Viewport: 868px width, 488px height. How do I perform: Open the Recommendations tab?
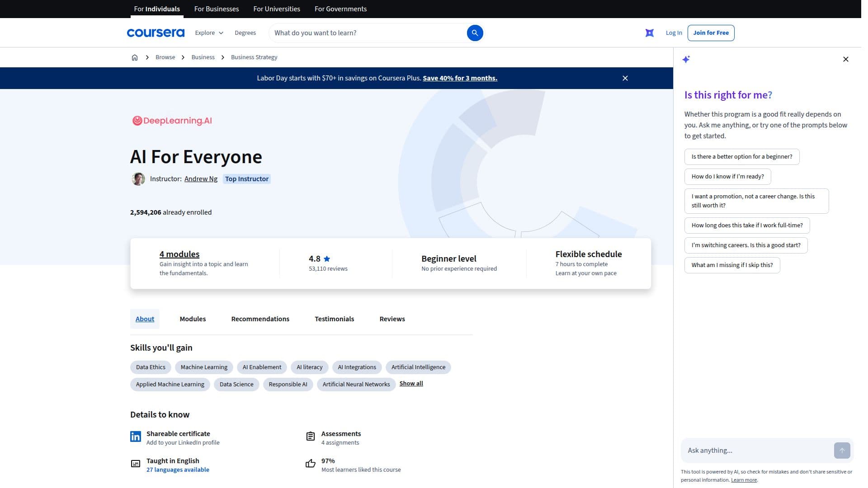pos(260,319)
